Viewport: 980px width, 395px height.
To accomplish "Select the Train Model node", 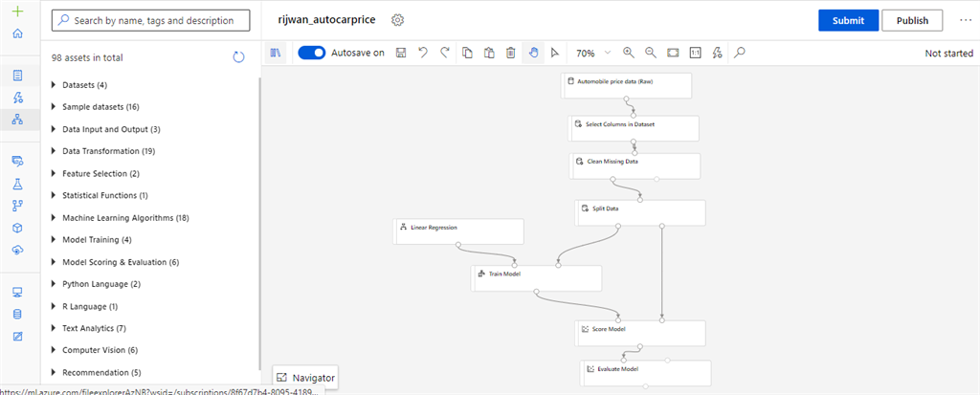I will click(536, 278).
